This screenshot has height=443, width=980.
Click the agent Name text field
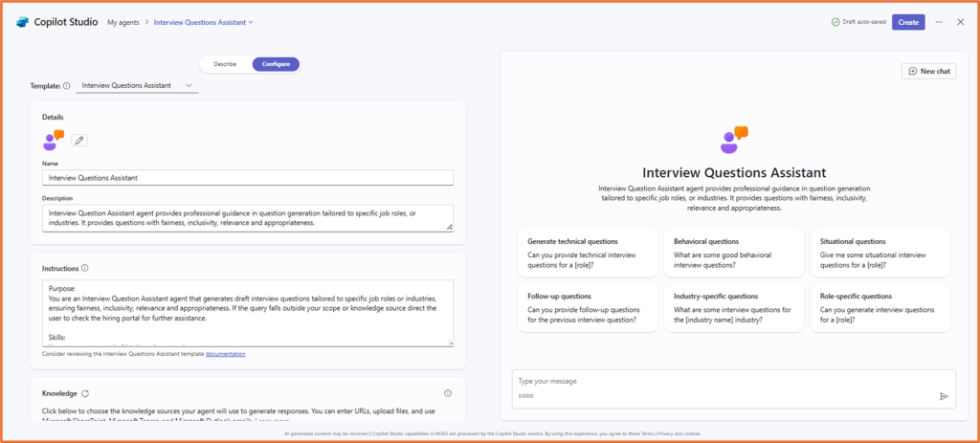point(248,178)
